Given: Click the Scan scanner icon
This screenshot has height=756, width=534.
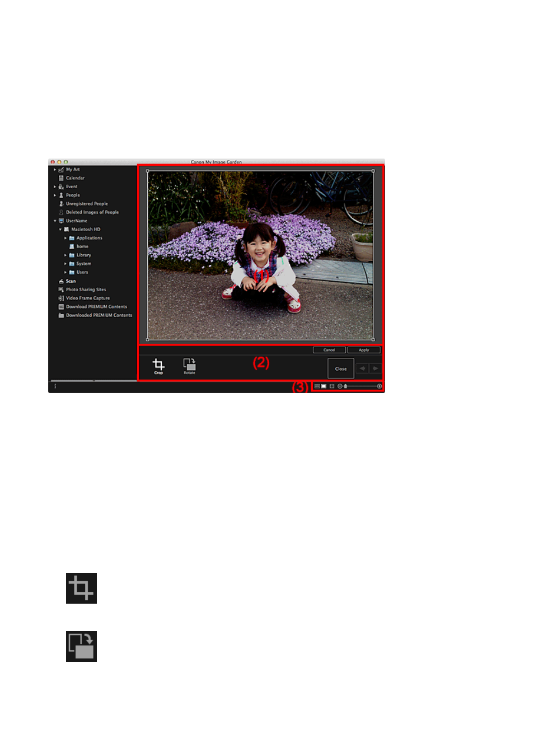Looking at the screenshot, I should 61,281.
